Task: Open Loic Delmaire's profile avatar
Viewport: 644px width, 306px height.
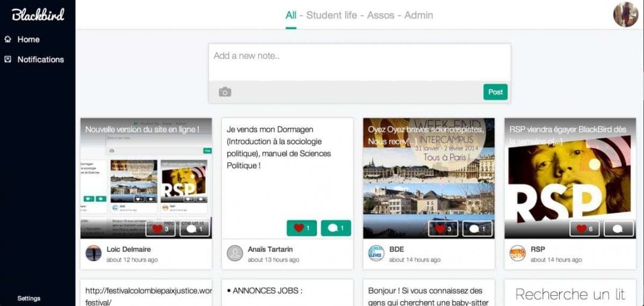Action: [94, 254]
